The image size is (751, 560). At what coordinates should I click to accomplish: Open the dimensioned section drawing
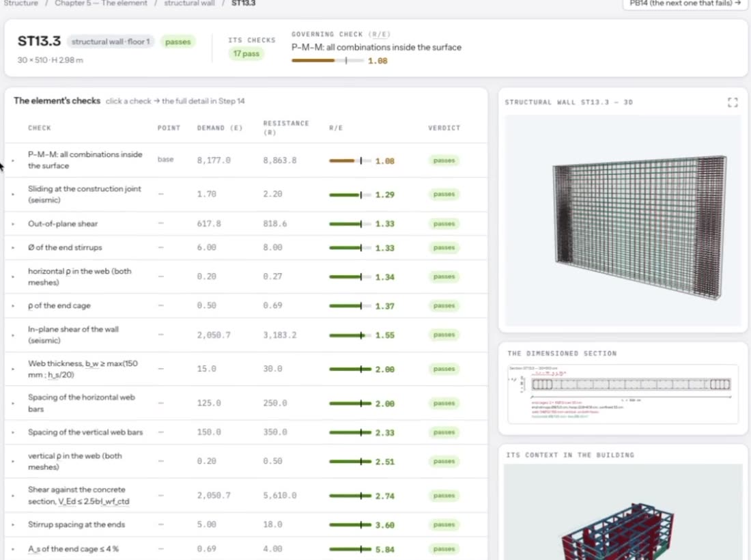click(623, 394)
